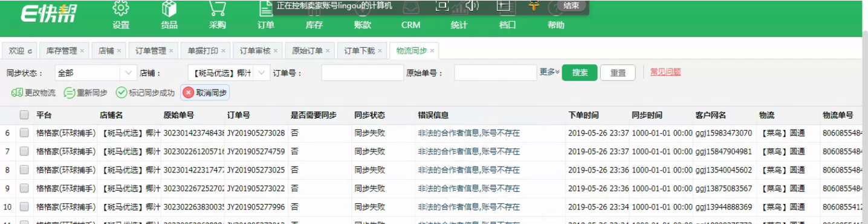Refresh icon on the 欢迎 tab
868x224 pixels.
point(30,51)
